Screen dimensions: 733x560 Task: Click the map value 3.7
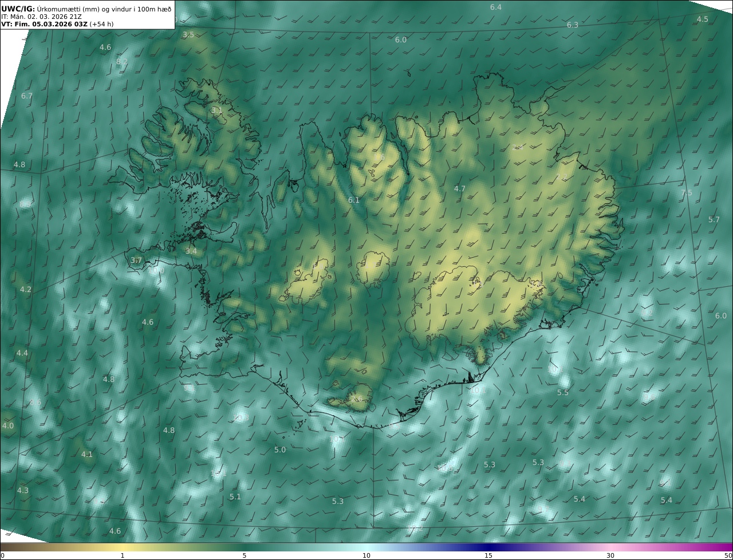[136, 260]
